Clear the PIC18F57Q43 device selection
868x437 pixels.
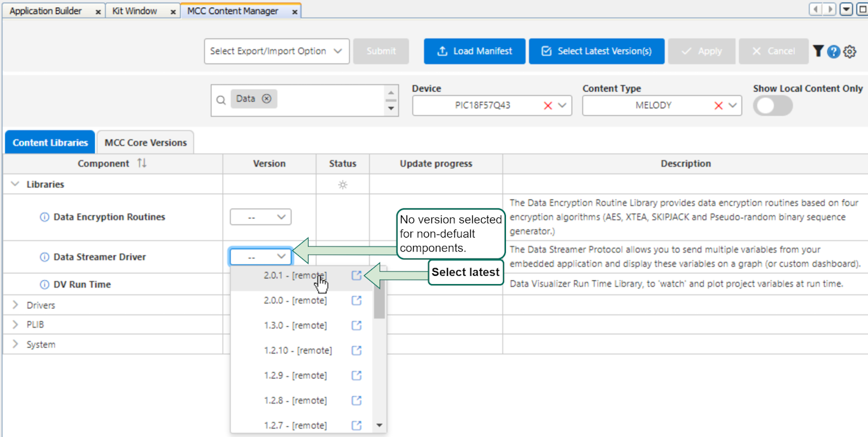point(547,106)
